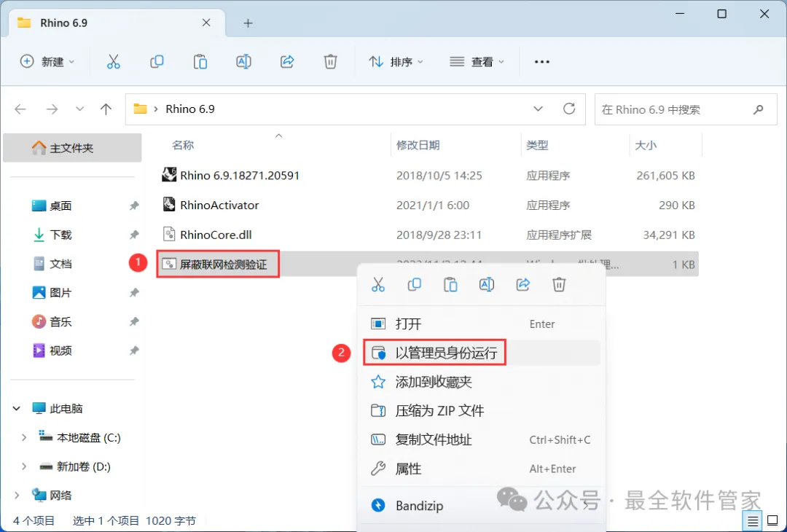The height and width of the screenshot is (532, 787).
Task: Click Rename icon in the context menu
Action: [x=486, y=284]
